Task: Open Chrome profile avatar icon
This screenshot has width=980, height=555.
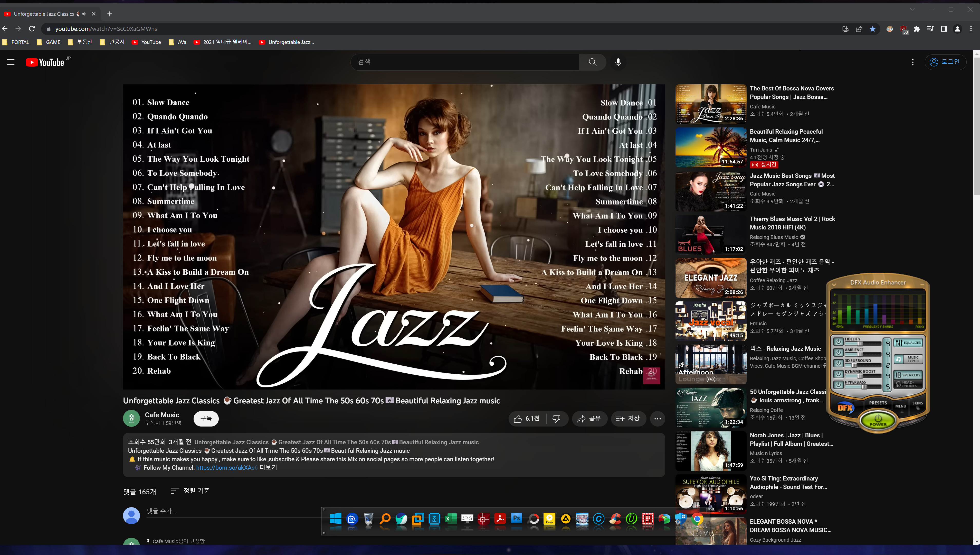Action: tap(957, 29)
